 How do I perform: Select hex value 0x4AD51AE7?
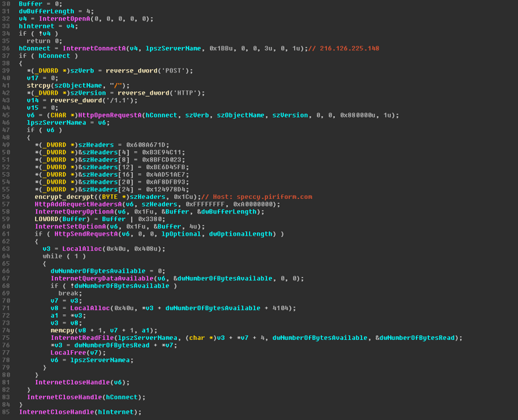[167, 175]
